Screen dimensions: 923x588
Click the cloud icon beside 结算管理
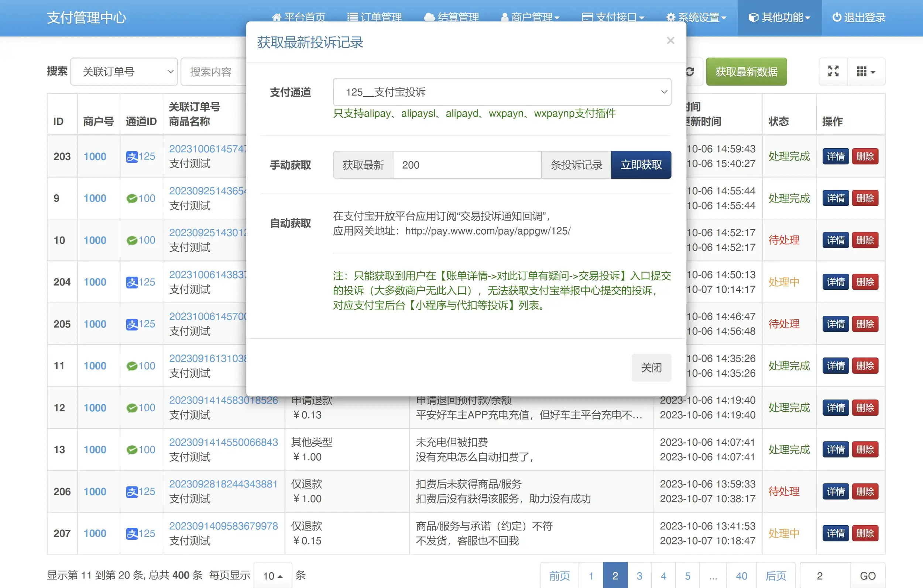(x=429, y=17)
